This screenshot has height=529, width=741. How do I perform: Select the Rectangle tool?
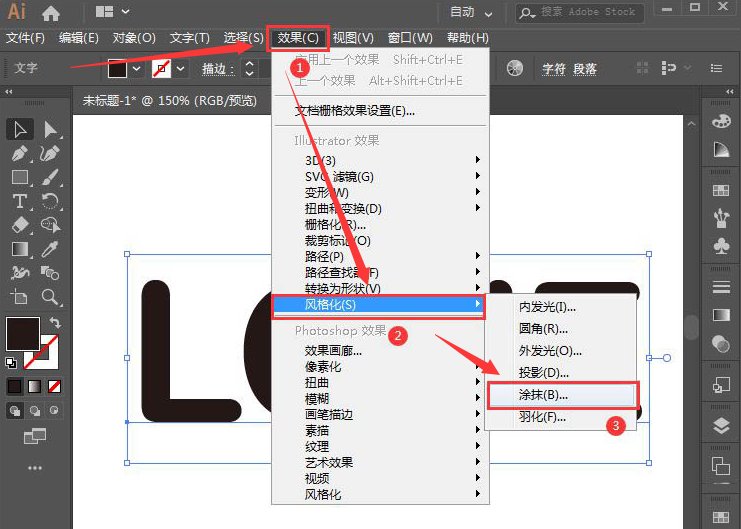(x=20, y=177)
